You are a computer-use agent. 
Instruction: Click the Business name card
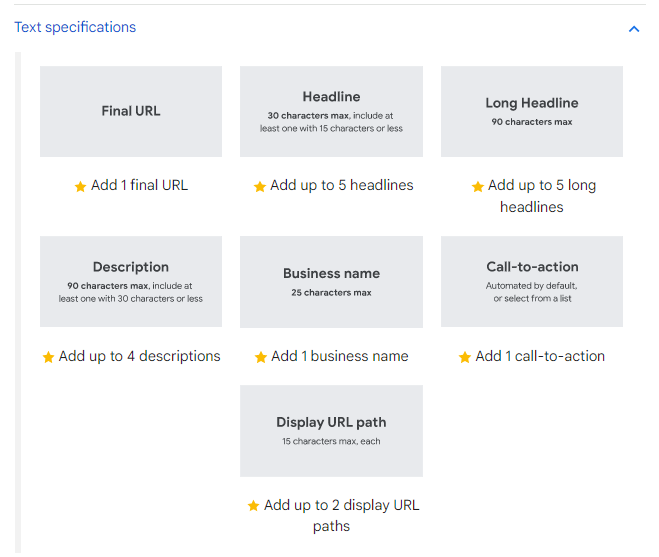tap(331, 281)
